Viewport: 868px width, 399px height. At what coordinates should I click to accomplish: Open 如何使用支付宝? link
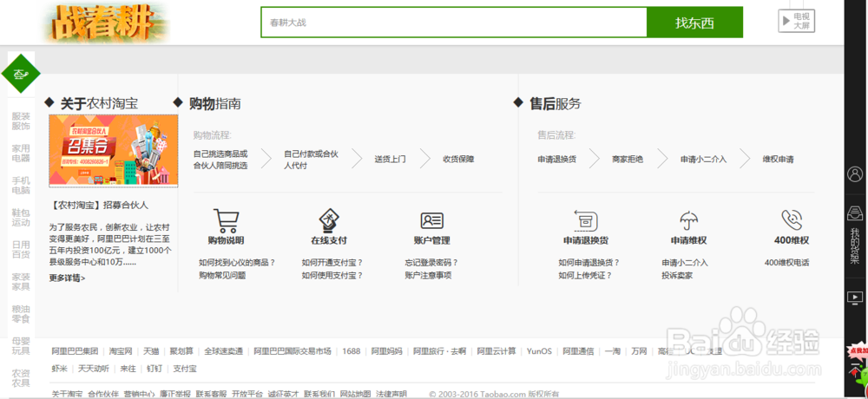pyautogui.click(x=332, y=275)
